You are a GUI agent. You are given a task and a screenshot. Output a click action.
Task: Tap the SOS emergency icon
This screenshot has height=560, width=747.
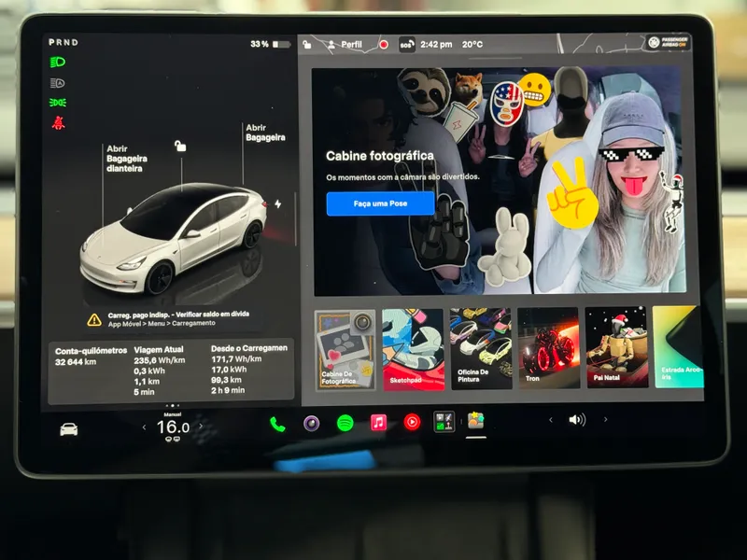(406, 45)
